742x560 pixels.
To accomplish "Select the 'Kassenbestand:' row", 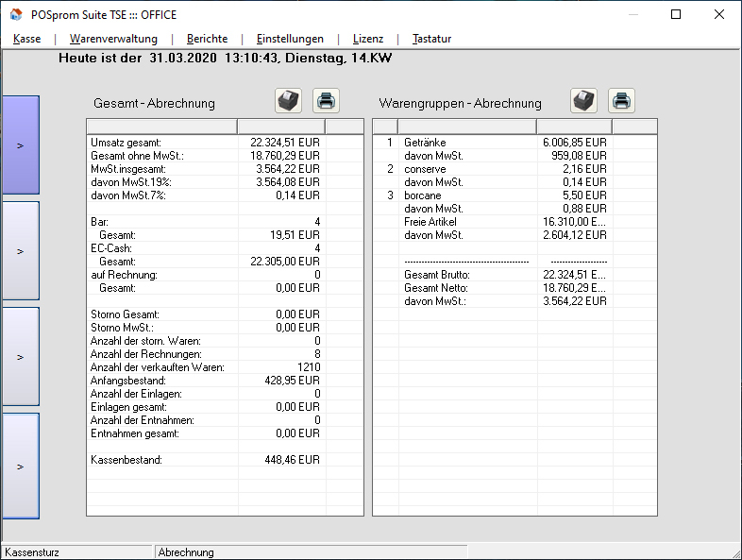I will pyautogui.click(x=226, y=460).
